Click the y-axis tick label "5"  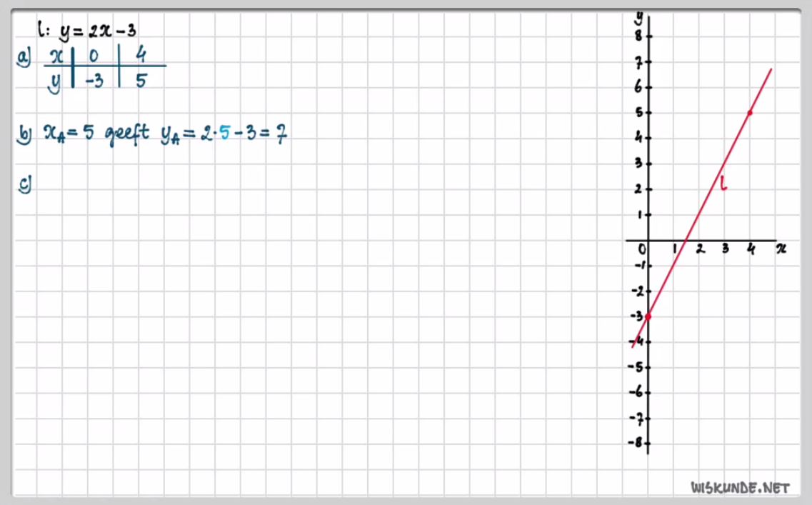pyautogui.click(x=639, y=112)
